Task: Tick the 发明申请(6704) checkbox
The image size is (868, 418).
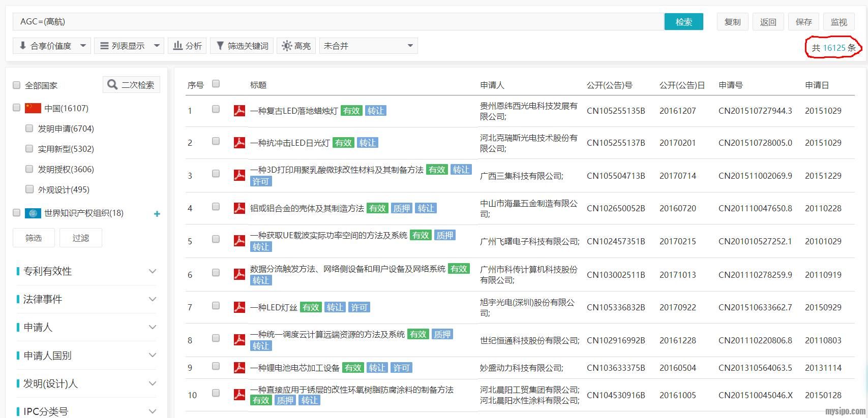Action: click(x=29, y=128)
